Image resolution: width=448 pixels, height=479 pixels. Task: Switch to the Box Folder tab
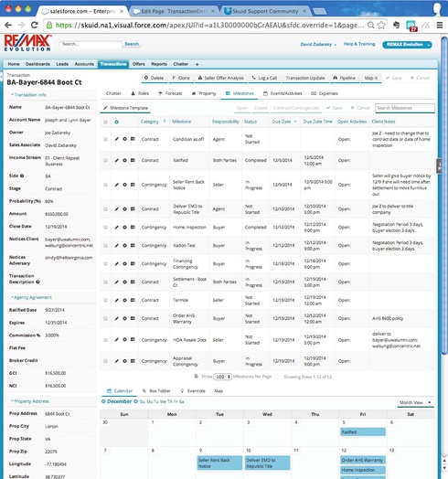coord(156,390)
